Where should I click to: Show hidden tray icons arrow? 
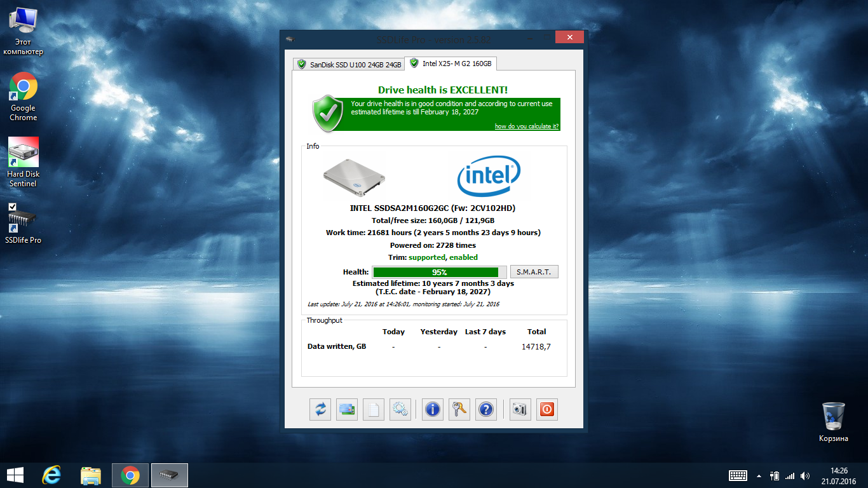coord(759,475)
